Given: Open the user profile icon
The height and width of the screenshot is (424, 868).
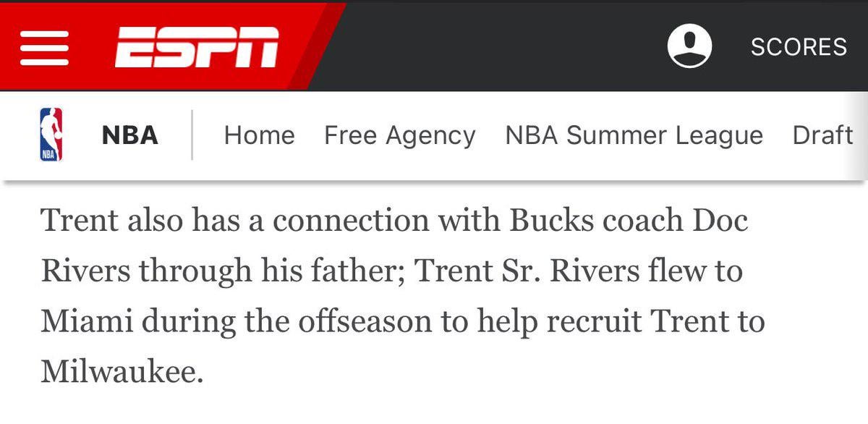Looking at the screenshot, I should coord(689,47).
